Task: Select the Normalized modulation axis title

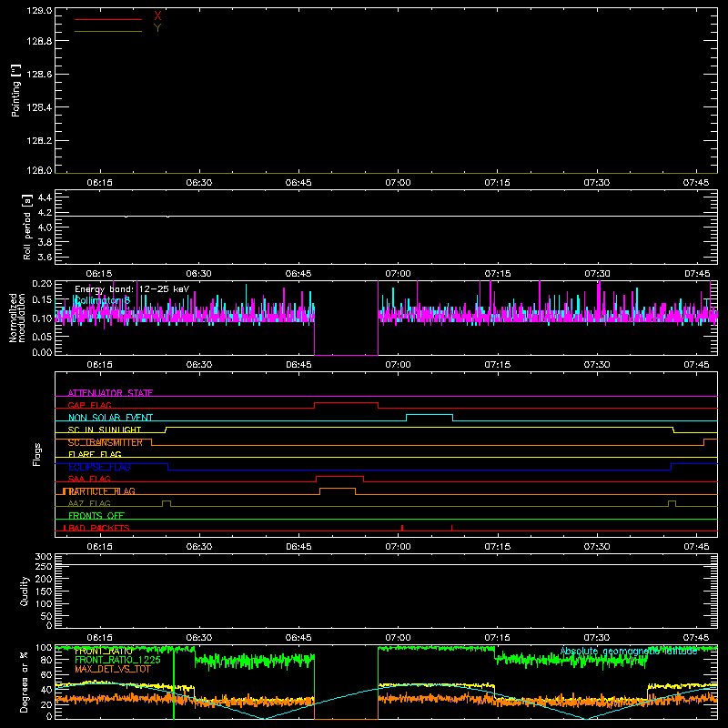Action: (x=17, y=318)
